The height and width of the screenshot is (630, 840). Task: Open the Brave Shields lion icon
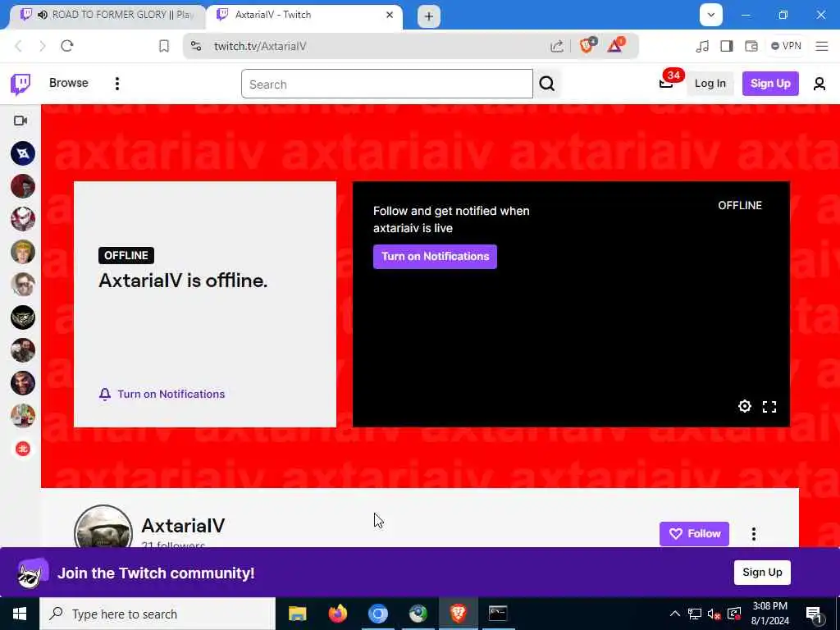(x=587, y=46)
